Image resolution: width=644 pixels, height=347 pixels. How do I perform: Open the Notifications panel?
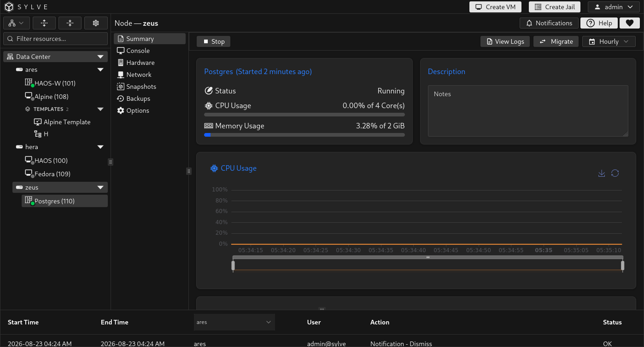pyautogui.click(x=549, y=23)
